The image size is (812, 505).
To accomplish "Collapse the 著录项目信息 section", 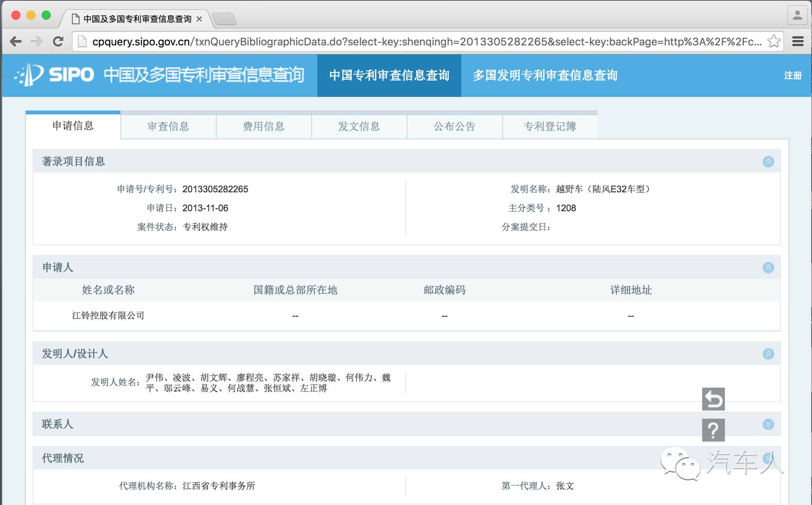I will tap(768, 162).
